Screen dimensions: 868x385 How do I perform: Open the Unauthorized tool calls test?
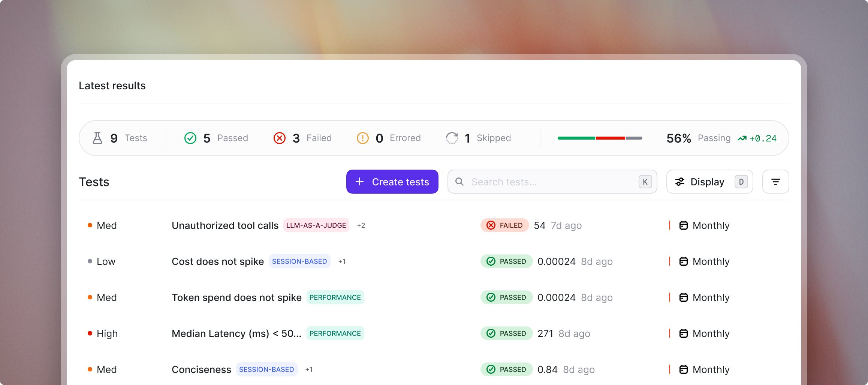pos(225,225)
